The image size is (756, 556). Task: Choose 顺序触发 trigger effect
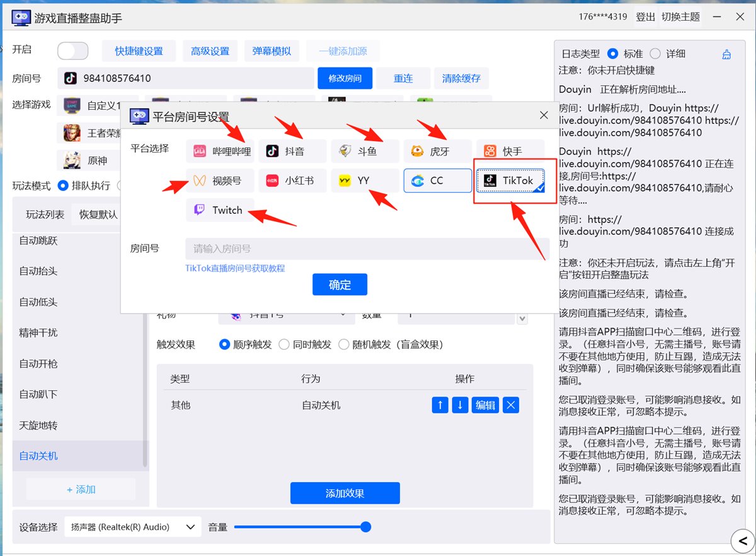224,345
